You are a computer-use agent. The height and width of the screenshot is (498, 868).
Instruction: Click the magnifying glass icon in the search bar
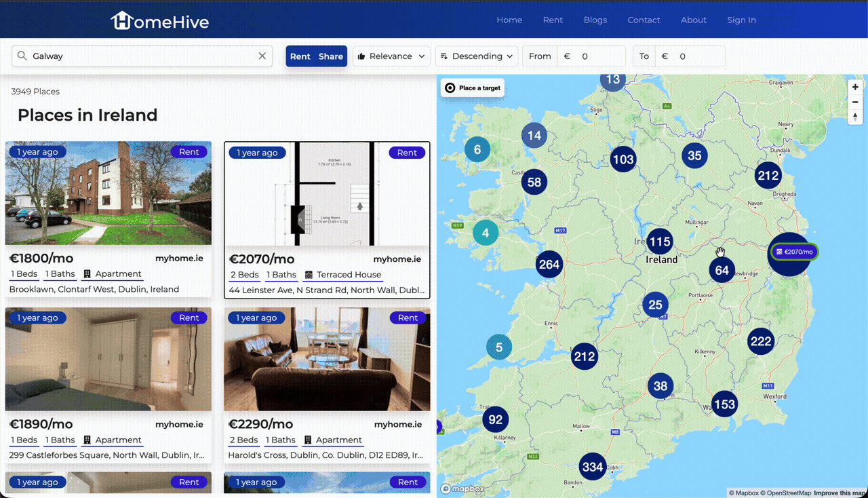(21, 56)
